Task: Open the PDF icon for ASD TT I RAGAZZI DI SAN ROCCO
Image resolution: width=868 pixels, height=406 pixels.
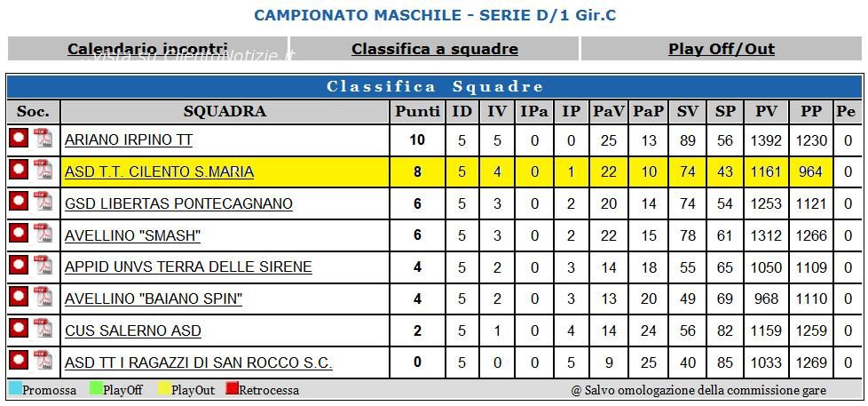Action: (x=43, y=361)
